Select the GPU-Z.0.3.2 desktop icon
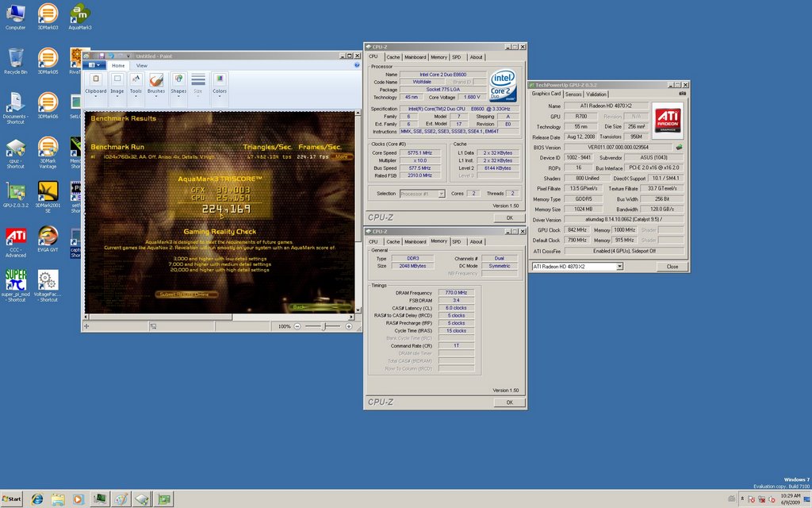812x508 pixels. point(16,194)
